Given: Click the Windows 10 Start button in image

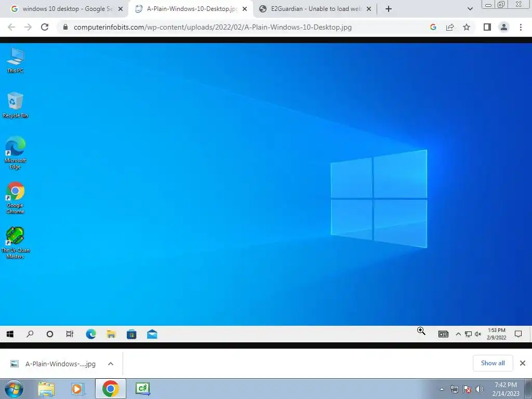Looking at the screenshot, I should pyautogui.click(x=10, y=334).
